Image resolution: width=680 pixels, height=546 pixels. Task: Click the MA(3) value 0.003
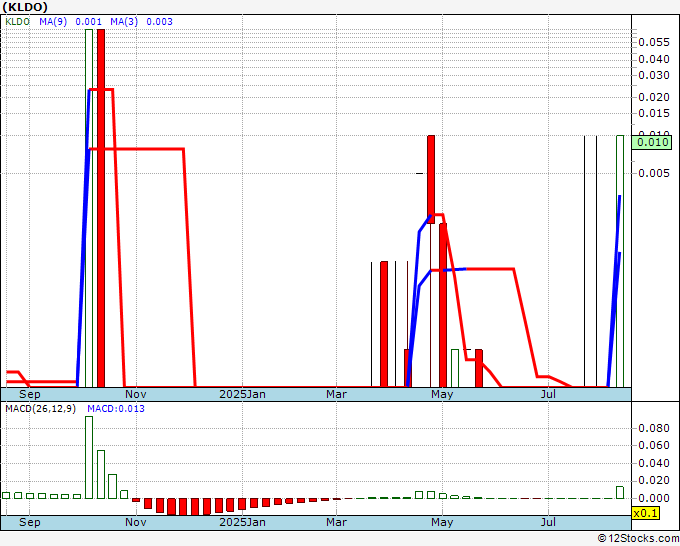(x=159, y=22)
